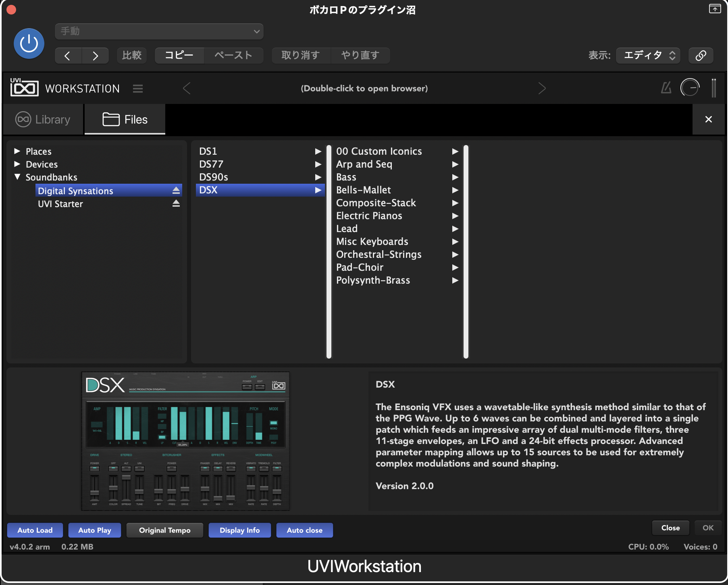Close the browser panel with X
728x585 pixels.
tap(709, 119)
